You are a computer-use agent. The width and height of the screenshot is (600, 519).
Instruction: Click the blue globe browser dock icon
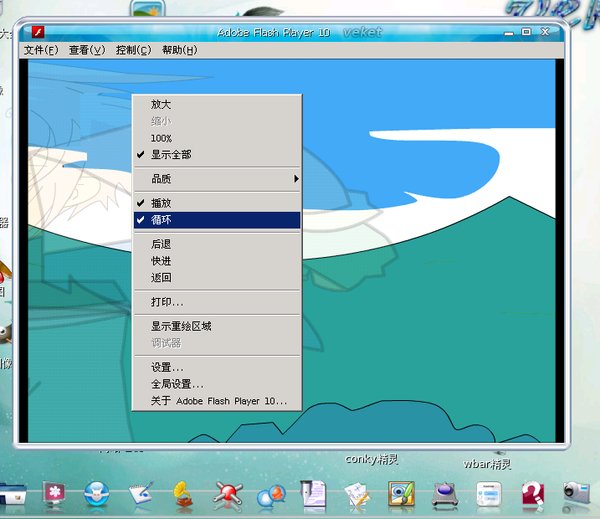click(x=97, y=493)
